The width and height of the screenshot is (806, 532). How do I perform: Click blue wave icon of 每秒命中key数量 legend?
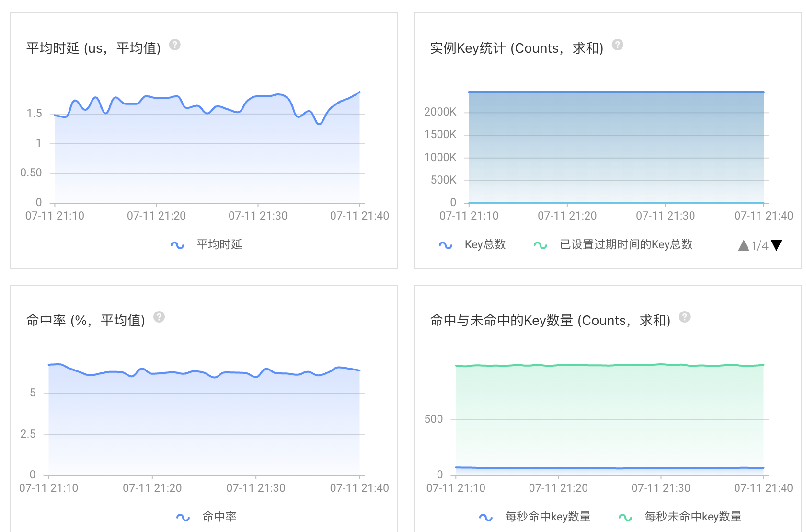[x=486, y=518]
